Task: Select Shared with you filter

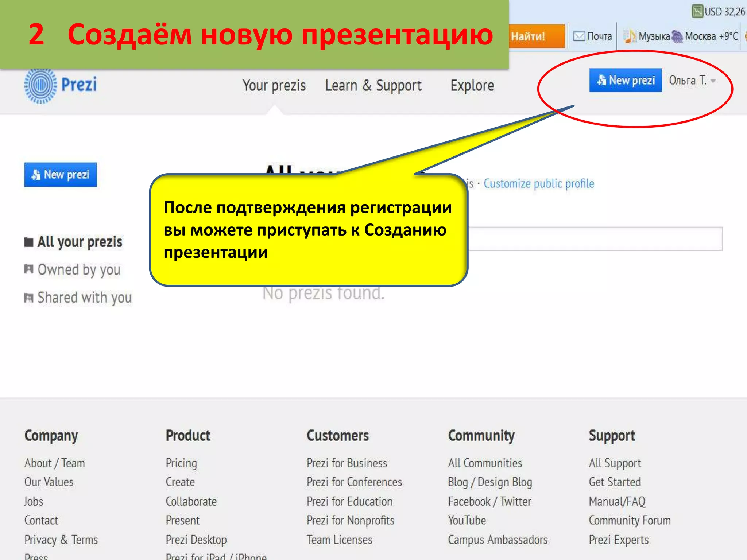Action: 78,298
